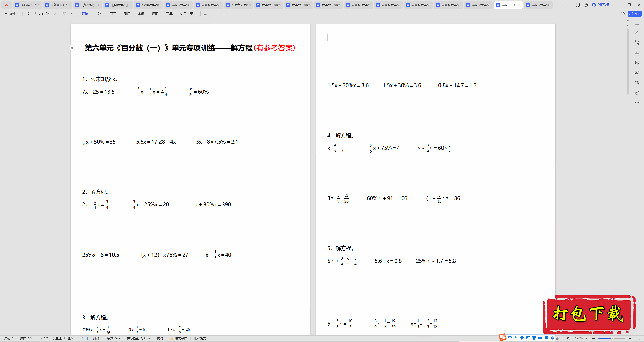
Task: Toggle Sogou Chinese/English 中 mode
Action: pyautogui.click(x=510, y=338)
